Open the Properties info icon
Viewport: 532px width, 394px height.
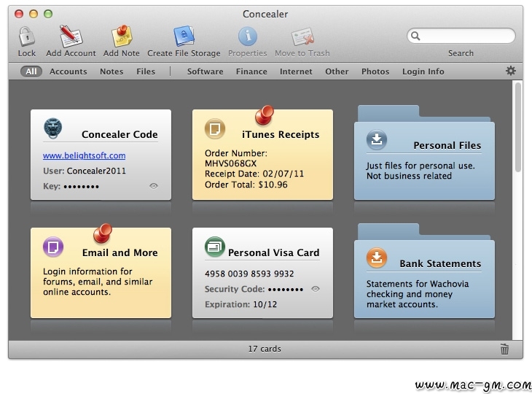[x=247, y=36]
